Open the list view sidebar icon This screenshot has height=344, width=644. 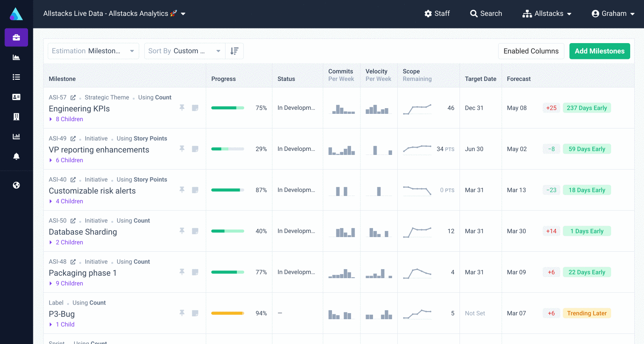[x=16, y=77]
